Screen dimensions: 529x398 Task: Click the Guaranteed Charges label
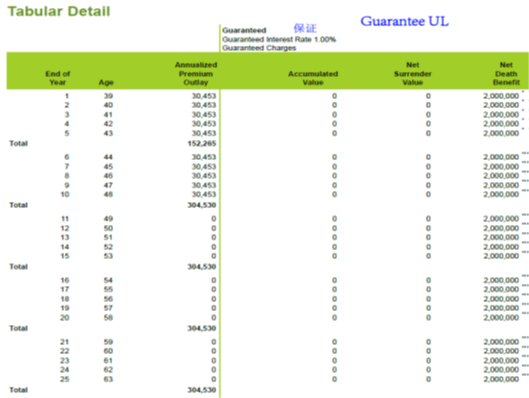(259, 48)
